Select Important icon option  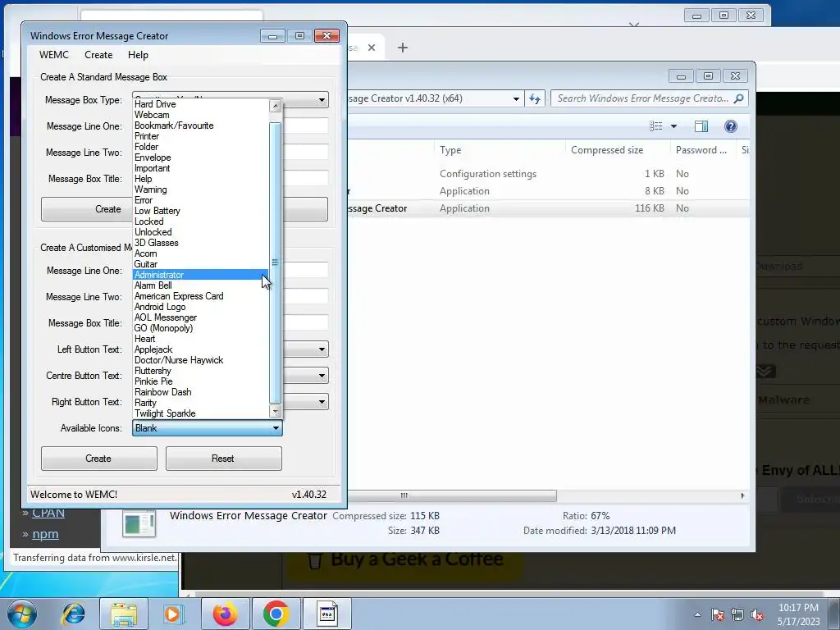coord(200,168)
